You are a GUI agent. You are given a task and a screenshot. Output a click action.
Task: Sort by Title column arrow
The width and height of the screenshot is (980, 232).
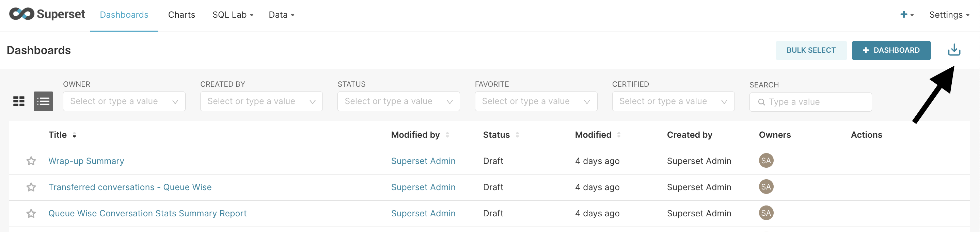pos(75,135)
